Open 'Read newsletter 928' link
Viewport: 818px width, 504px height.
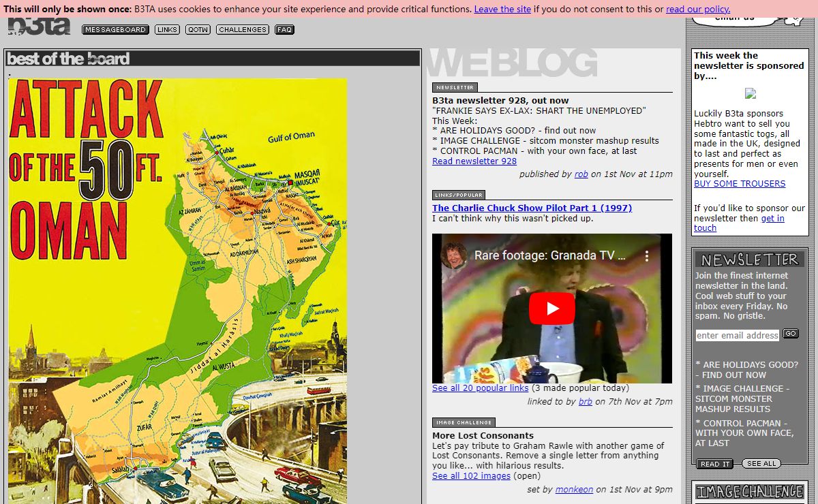coord(474,161)
